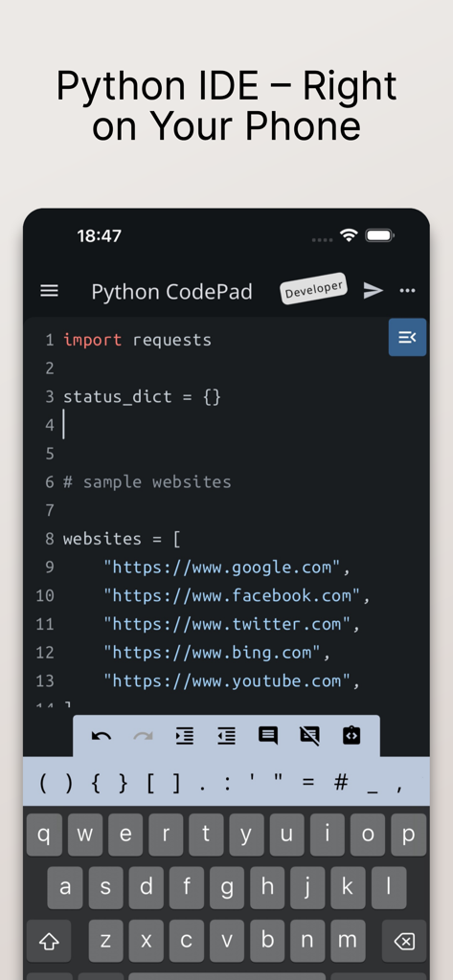Image resolution: width=453 pixels, height=980 pixels.
Task: Tap the h key
Action: coord(267,887)
